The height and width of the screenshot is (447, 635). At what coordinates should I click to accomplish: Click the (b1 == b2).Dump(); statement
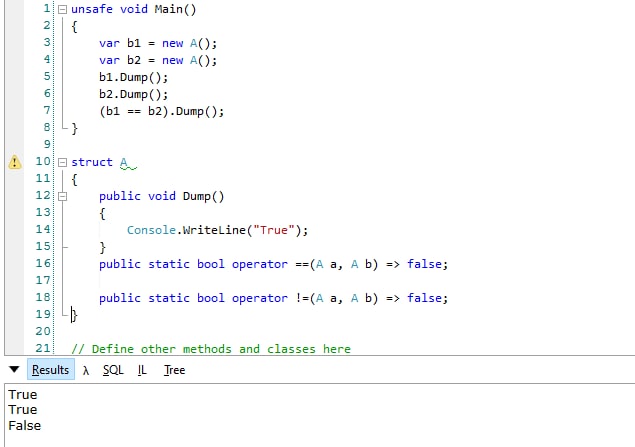click(x=162, y=111)
